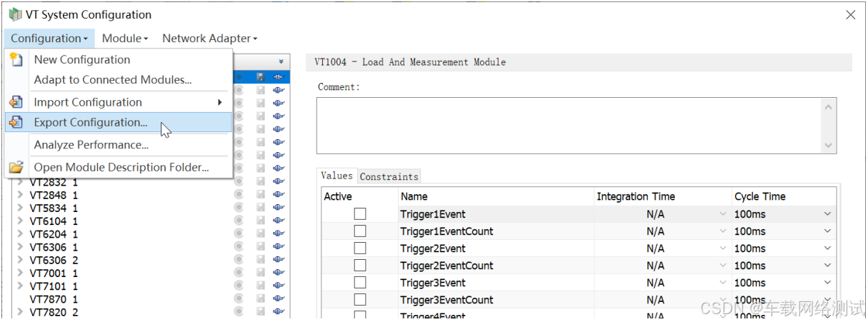Select the VT5834 1 tree item

(x=54, y=208)
